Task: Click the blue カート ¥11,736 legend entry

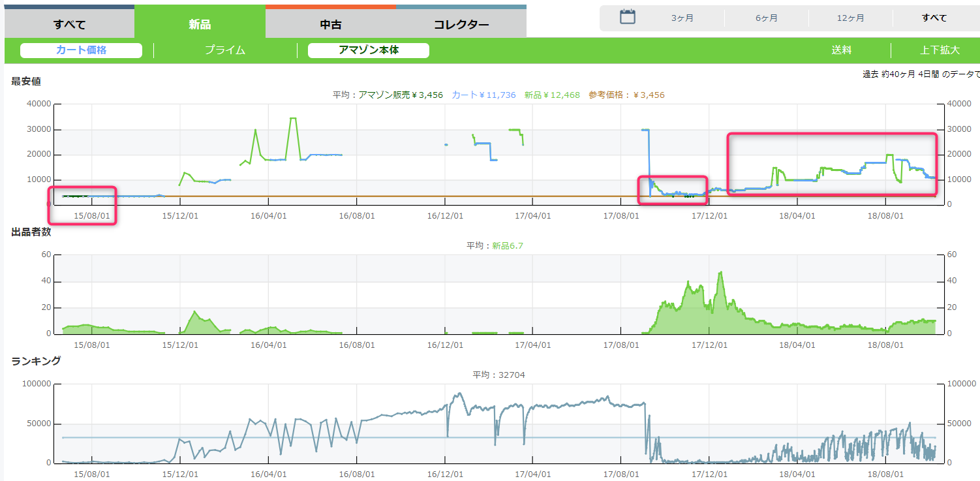Action: pos(483,95)
